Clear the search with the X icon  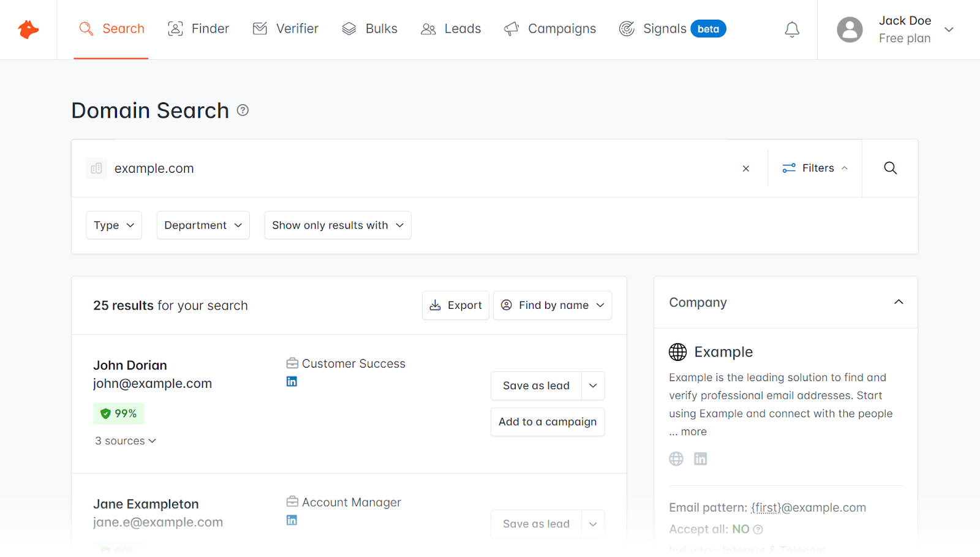[x=745, y=168]
